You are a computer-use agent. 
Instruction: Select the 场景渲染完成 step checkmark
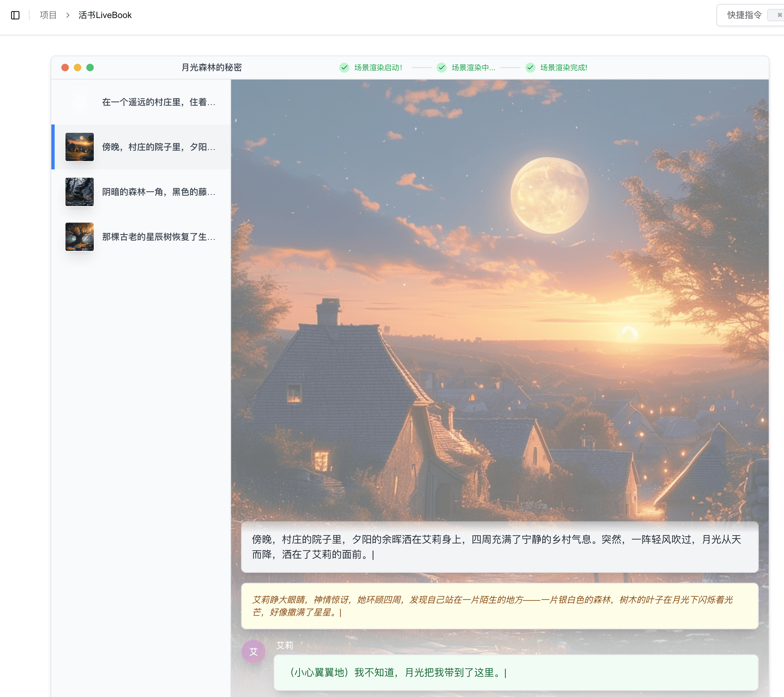click(x=530, y=67)
